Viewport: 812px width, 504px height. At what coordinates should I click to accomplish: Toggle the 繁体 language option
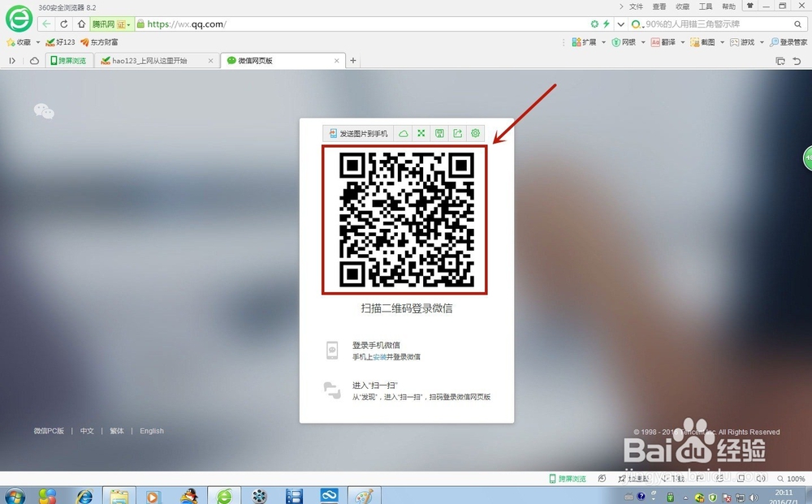pyautogui.click(x=116, y=431)
